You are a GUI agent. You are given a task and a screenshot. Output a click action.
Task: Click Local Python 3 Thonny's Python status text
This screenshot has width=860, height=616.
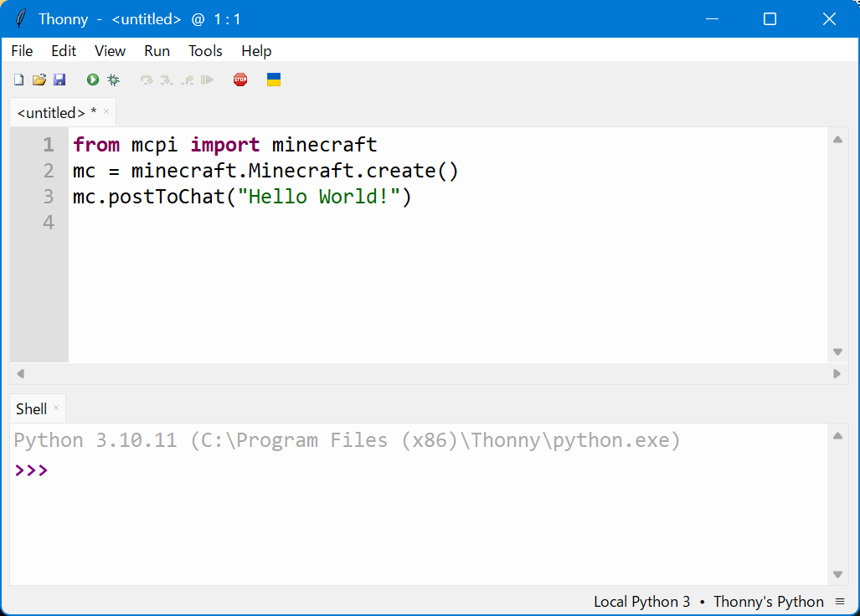[708, 602]
